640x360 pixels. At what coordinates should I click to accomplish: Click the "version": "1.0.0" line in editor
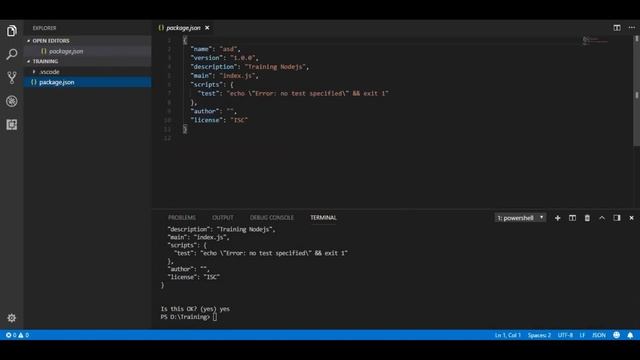point(224,58)
